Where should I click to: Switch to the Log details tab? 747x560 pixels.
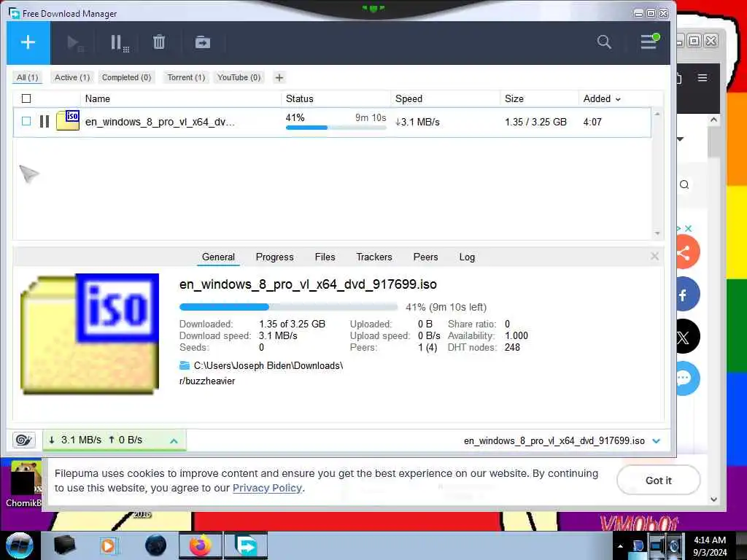point(467,257)
